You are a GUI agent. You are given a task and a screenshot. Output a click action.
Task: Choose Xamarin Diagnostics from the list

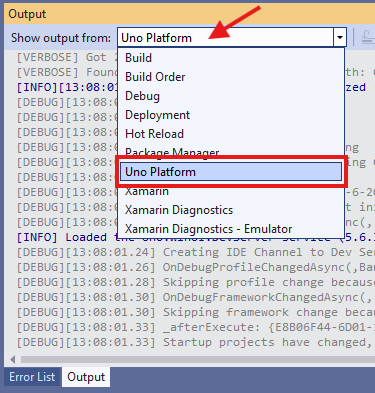point(231,210)
